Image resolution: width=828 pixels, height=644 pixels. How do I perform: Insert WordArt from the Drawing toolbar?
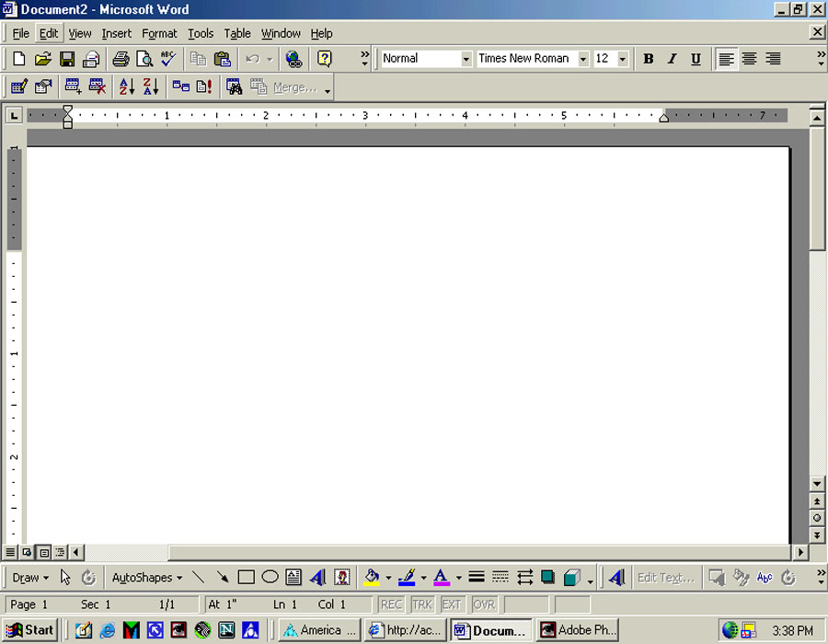click(317, 578)
